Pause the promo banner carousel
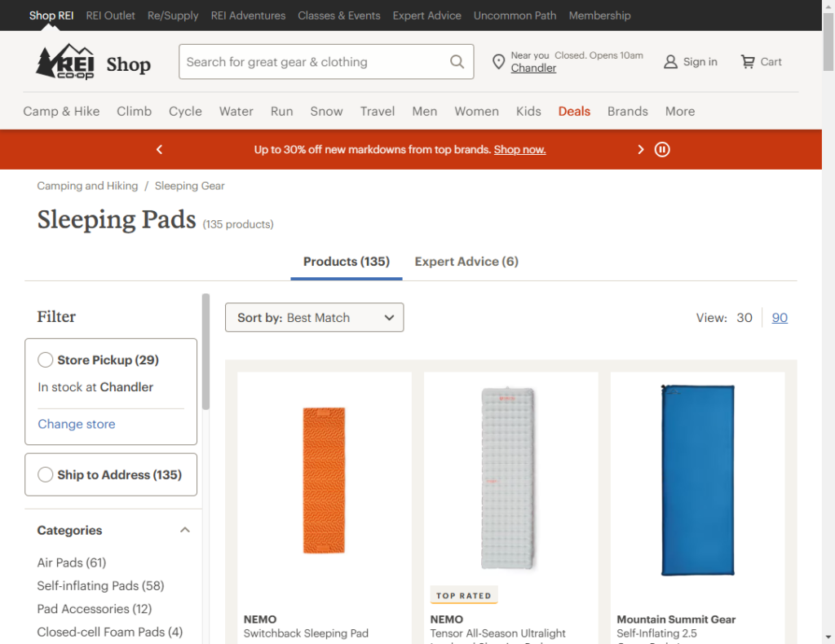 (x=662, y=149)
